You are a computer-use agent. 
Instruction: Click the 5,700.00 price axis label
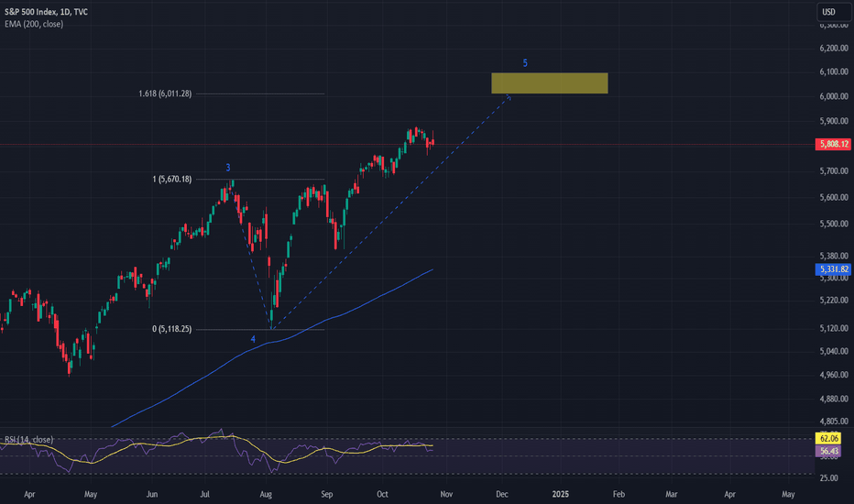834,171
